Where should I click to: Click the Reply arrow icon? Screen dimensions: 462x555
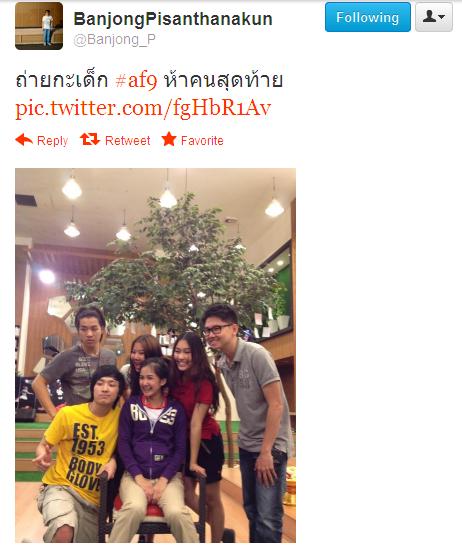coord(24,140)
